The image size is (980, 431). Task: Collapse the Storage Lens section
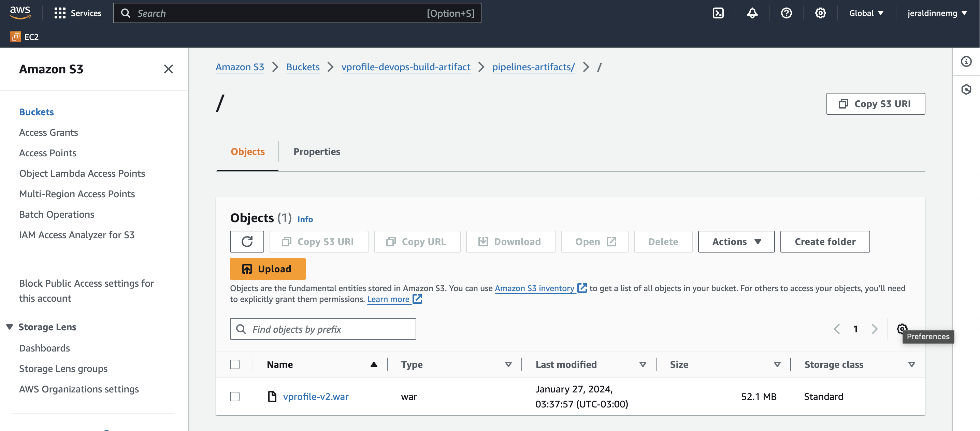coord(10,327)
